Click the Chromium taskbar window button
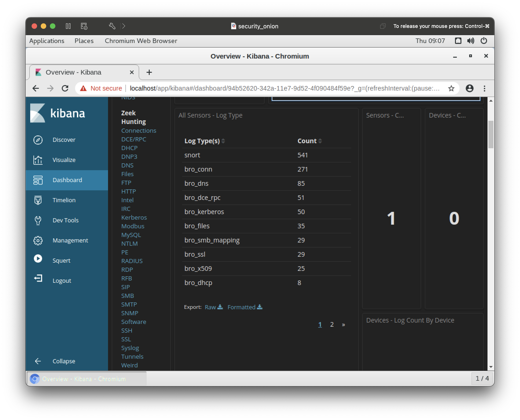Viewport: 520px width, 420px height. tap(86, 379)
